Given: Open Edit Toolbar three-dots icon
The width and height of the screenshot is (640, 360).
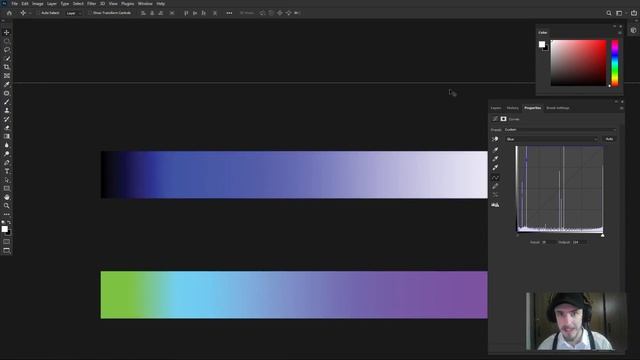Looking at the screenshot, I should [x=7, y=214].
